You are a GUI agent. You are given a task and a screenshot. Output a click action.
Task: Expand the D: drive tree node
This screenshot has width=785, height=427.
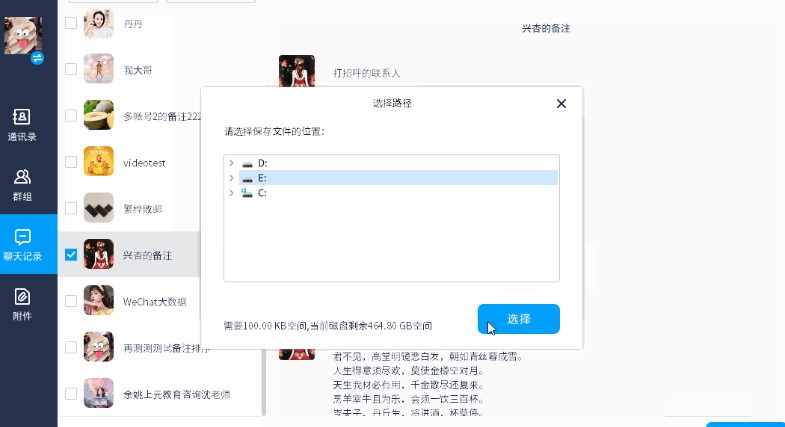coord(231,163)
